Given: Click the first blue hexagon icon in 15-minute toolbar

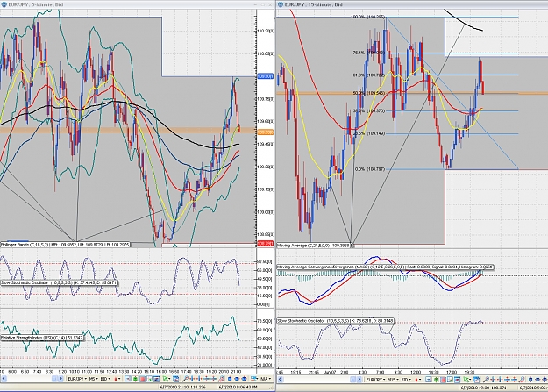Looking at the screenshot, I should [x=530, y=379].
